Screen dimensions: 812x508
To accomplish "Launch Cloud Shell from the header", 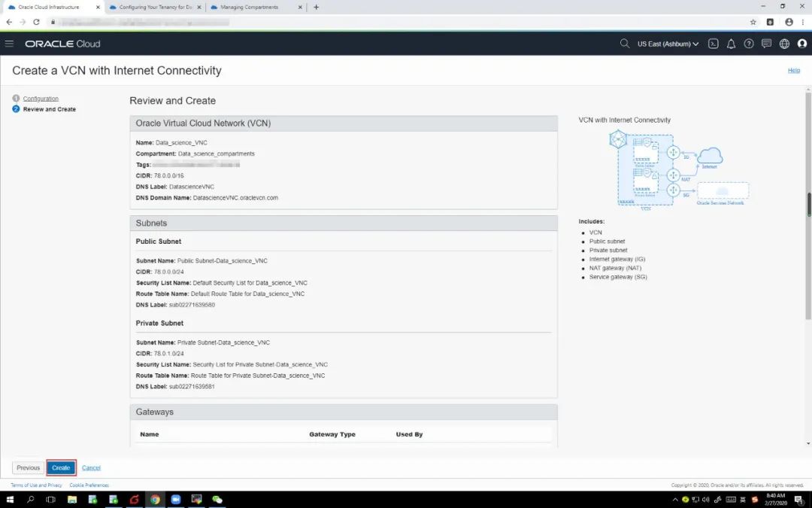I will 714,44.
